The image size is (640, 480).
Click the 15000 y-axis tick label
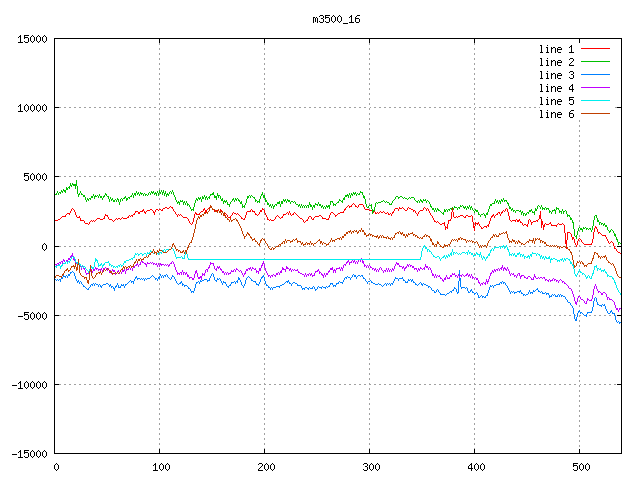pos(32,39)
